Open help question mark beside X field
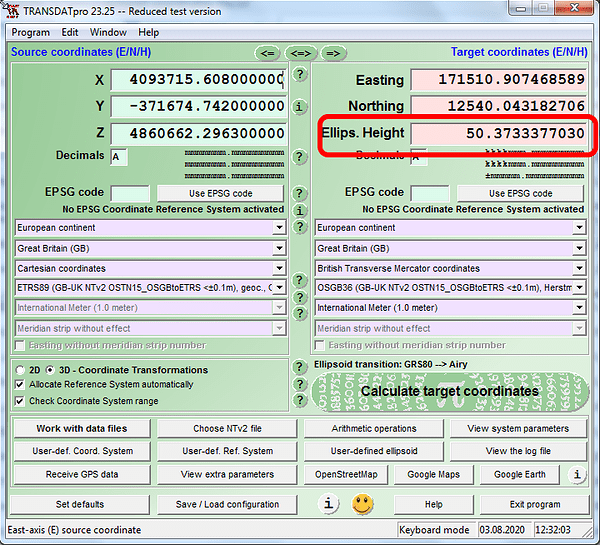 pyautogui.click(x=300, y=74)
